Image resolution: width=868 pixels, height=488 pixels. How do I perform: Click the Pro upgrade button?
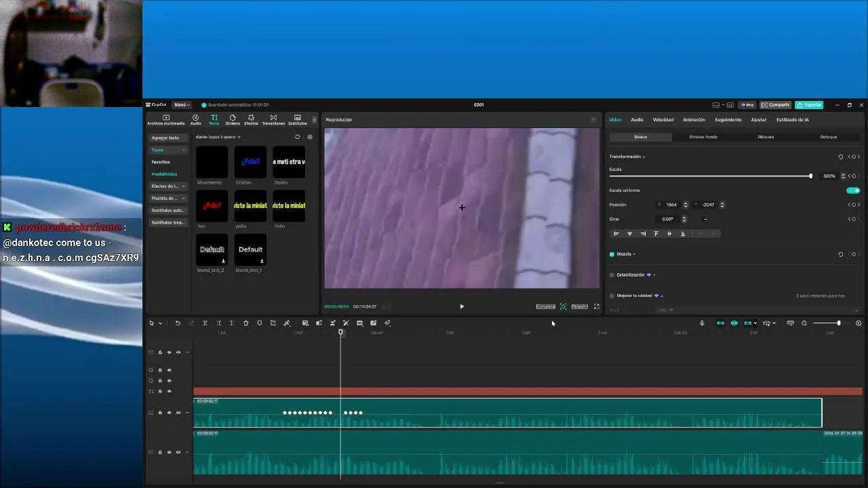[x=747, y=105]
